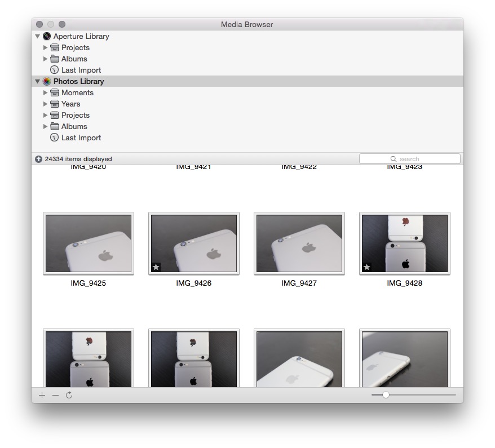Select Last Import label under Aperture Library
The width and height of the screenshot is (495, 448).
[81, 70]
